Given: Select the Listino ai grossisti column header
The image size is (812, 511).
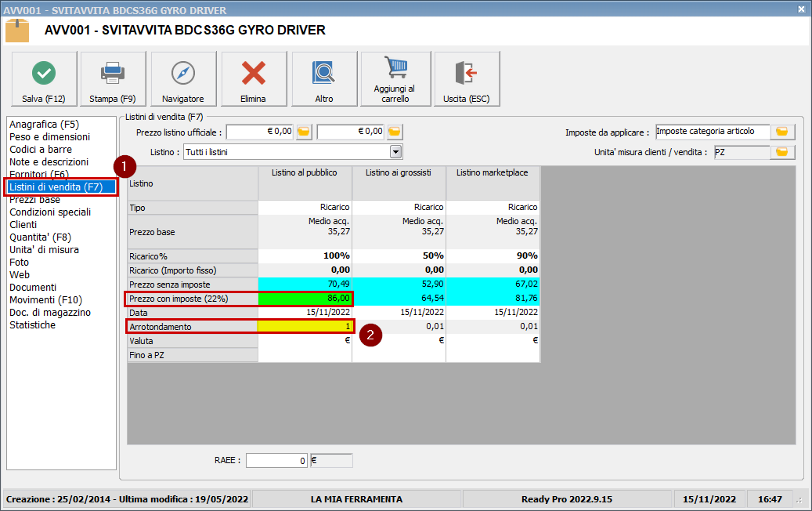Looking at the screenshot, I should (x=399, y=183).
